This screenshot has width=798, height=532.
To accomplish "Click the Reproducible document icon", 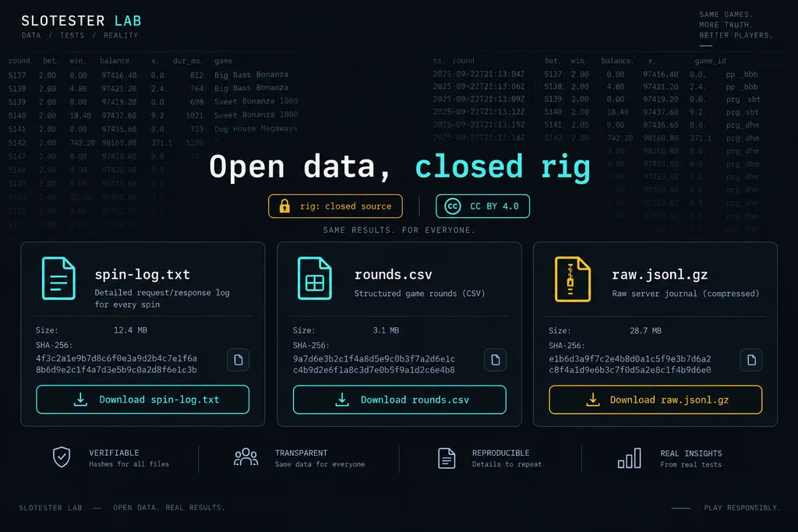I will 447,458.
